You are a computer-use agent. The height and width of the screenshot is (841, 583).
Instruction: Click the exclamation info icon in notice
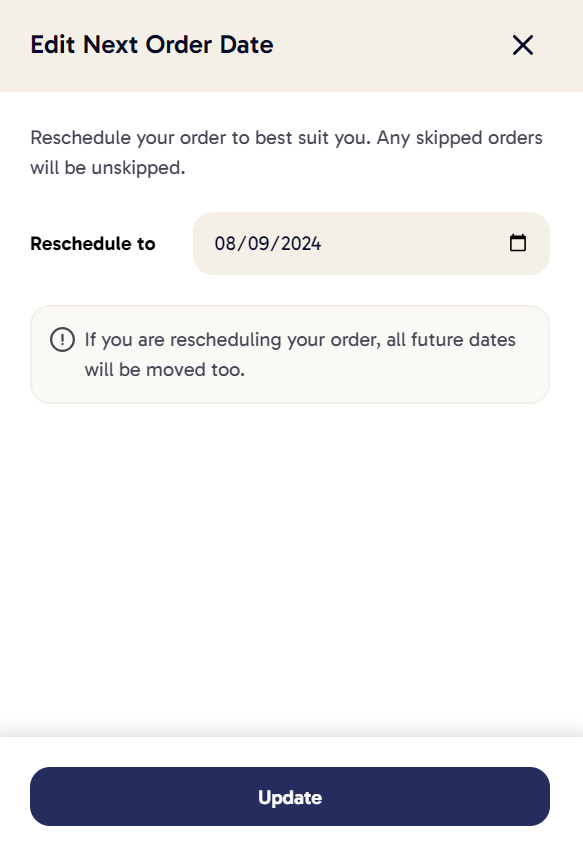(62, 340)
